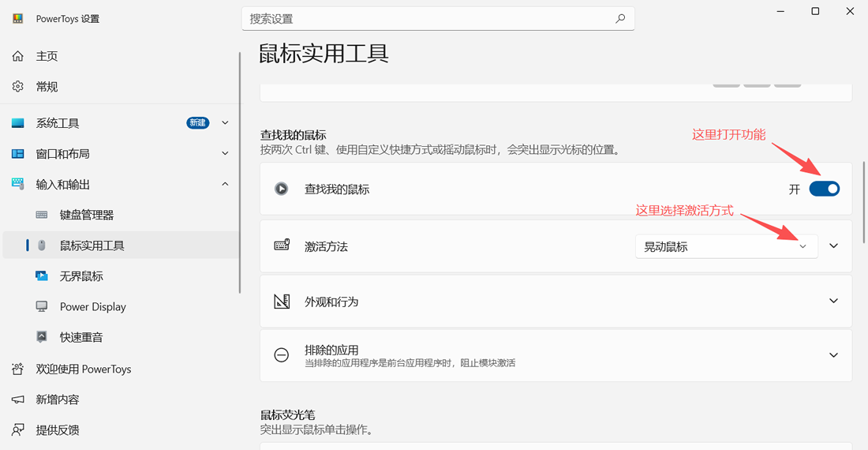Expand the 系统工具 sidebar group
This screenshot has width=868, height=450.
point(226,123)
